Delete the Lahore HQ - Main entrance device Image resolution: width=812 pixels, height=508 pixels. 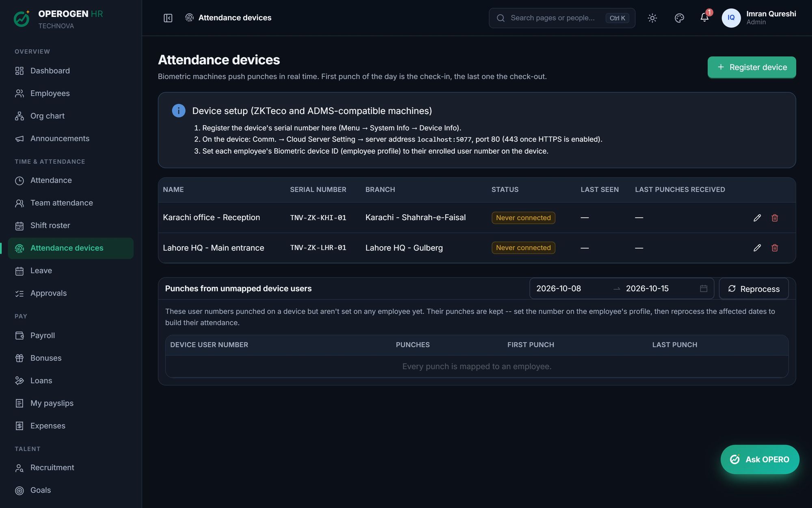point(775,248)
